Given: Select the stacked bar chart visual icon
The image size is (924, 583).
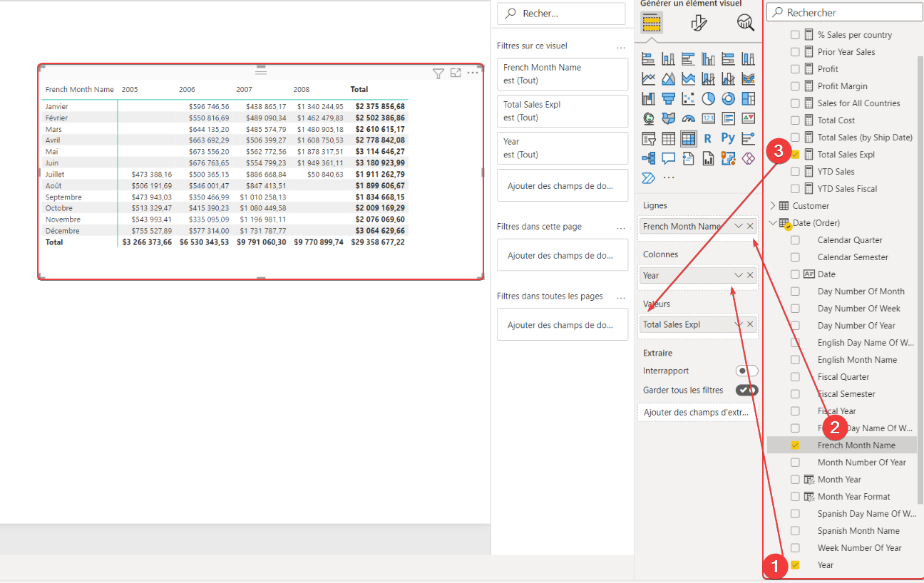Looking at the screenshot, I should (x=648, y=58).
